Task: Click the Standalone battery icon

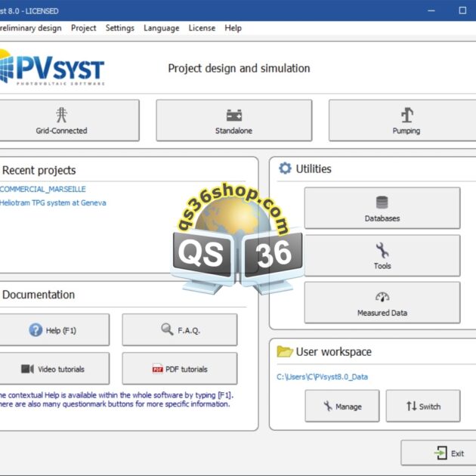Action: click(234, 115)
